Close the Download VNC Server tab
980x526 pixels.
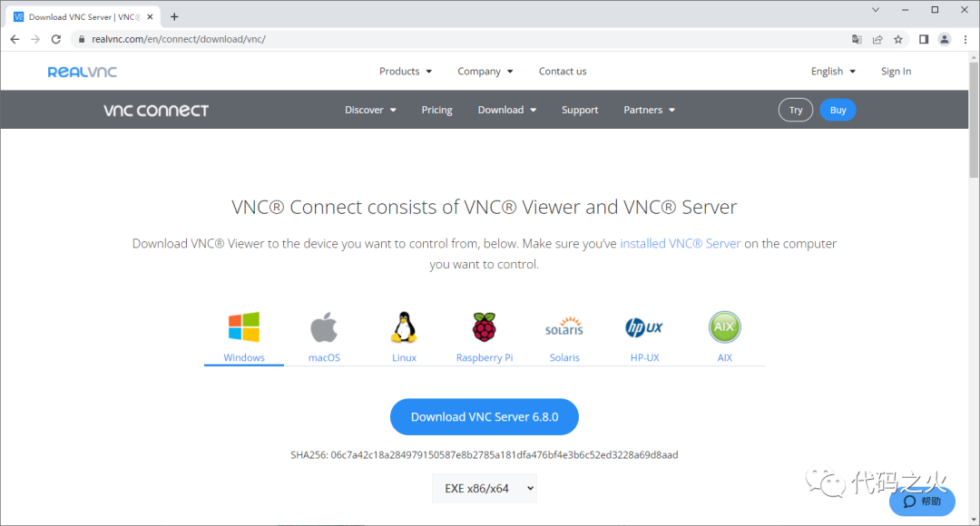(150, 17)
